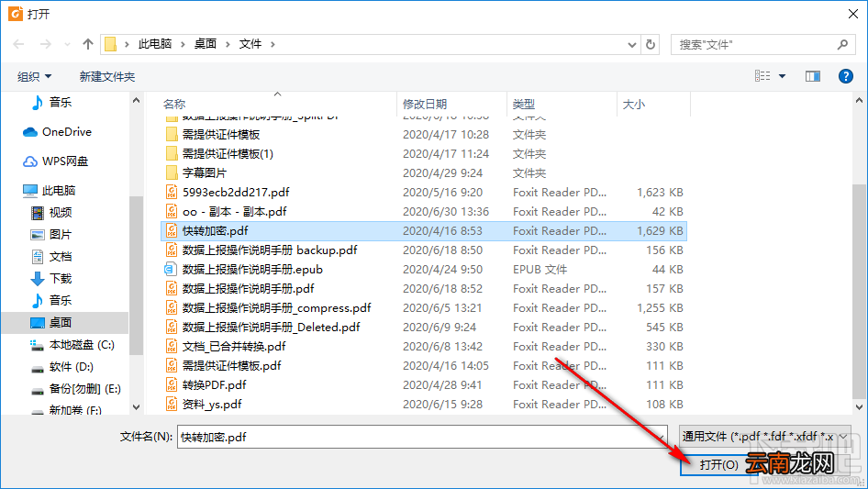The width and height of the screenshot is (868, 489).
Task: Click the 音乐 item above OneDrive
Action: tap(51, 103)
